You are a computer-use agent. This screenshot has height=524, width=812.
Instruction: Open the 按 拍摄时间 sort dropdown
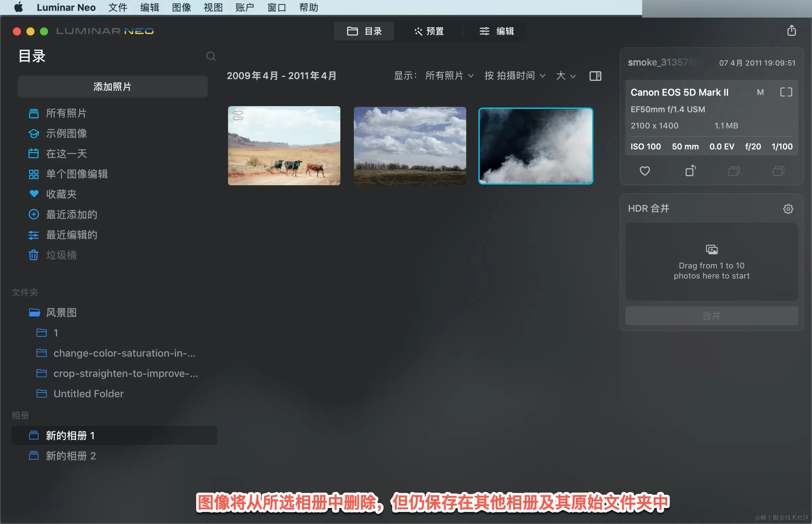[x=515, y=75]
